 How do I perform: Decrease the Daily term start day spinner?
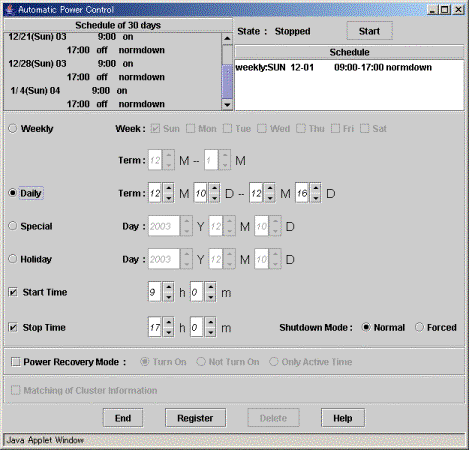tap(214, 198)
